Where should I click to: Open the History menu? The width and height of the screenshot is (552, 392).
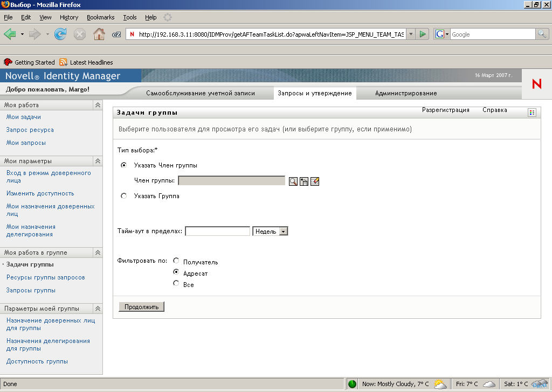(69, 17)
